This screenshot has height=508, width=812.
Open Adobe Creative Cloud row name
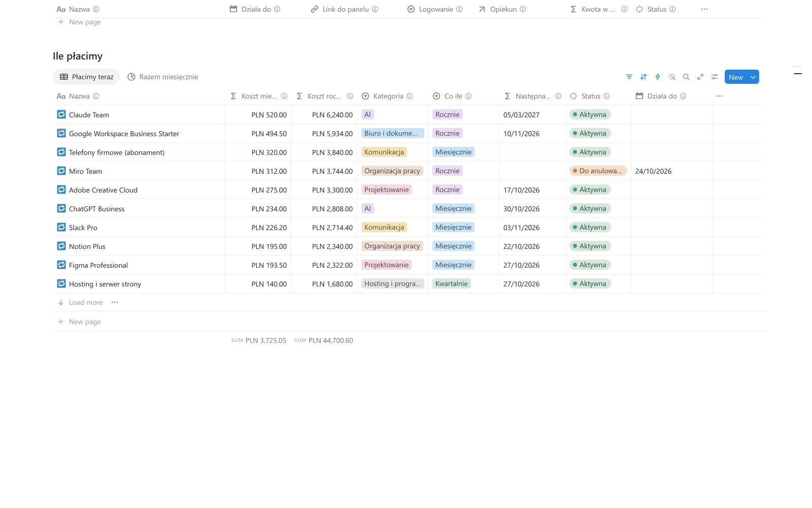coord(103,190)
